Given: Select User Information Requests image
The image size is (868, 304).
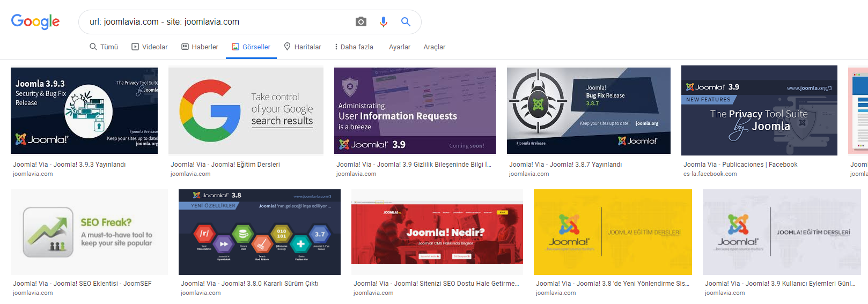Looking at the screenshot, I should (415, 110).
